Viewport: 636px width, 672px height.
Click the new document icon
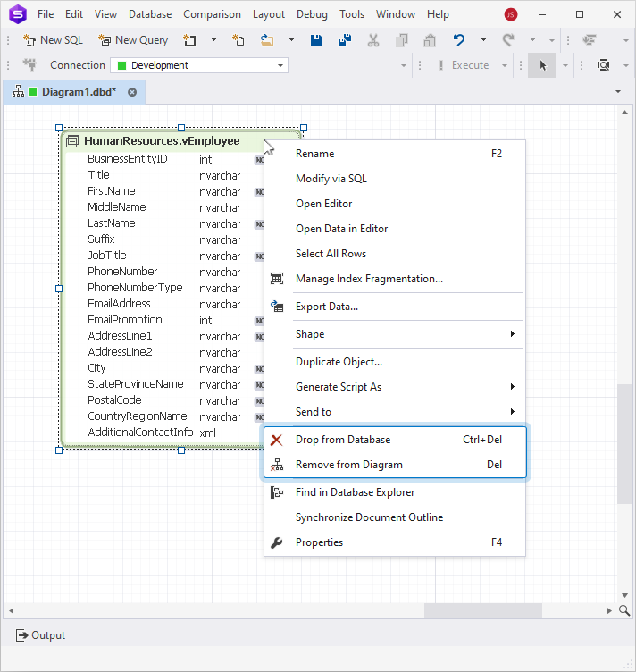click(x=189, y=40)
